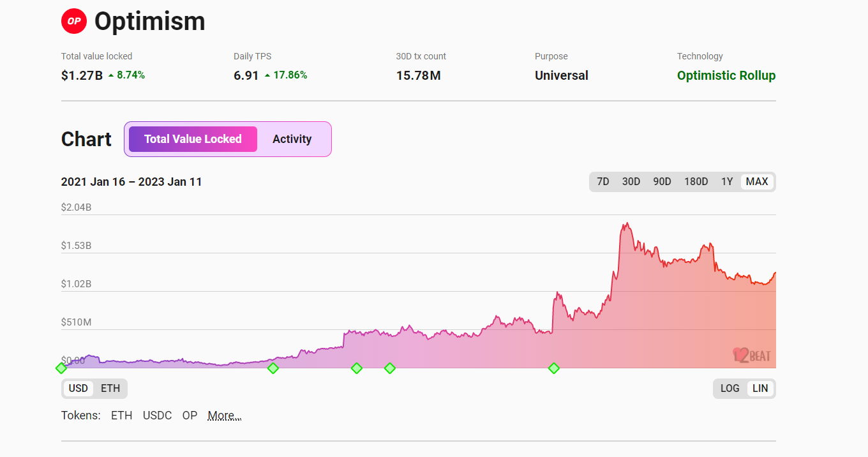Click the Chart section heading
Viewport: 868px width, 457px height.
tap(86, 139)
